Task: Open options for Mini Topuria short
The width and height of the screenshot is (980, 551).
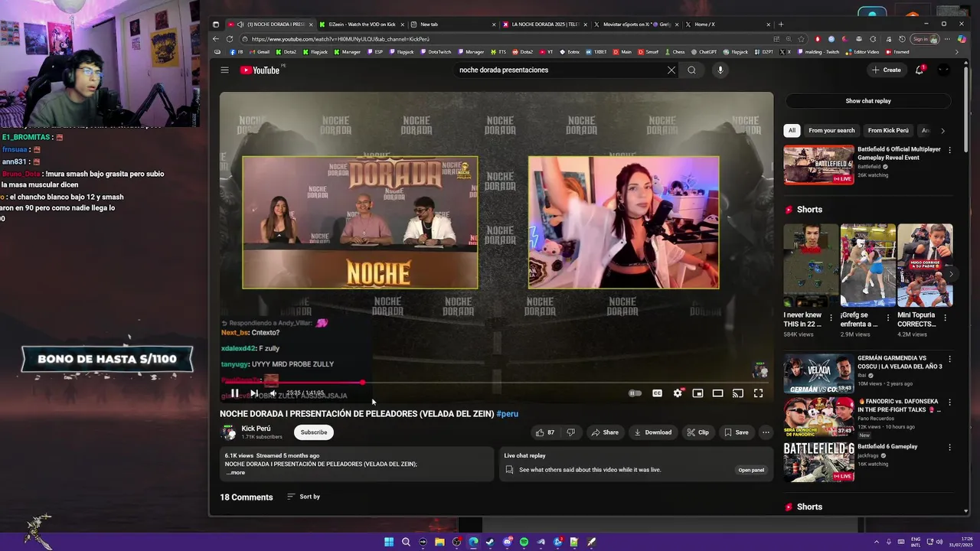Action: click(x=945, y=318)
